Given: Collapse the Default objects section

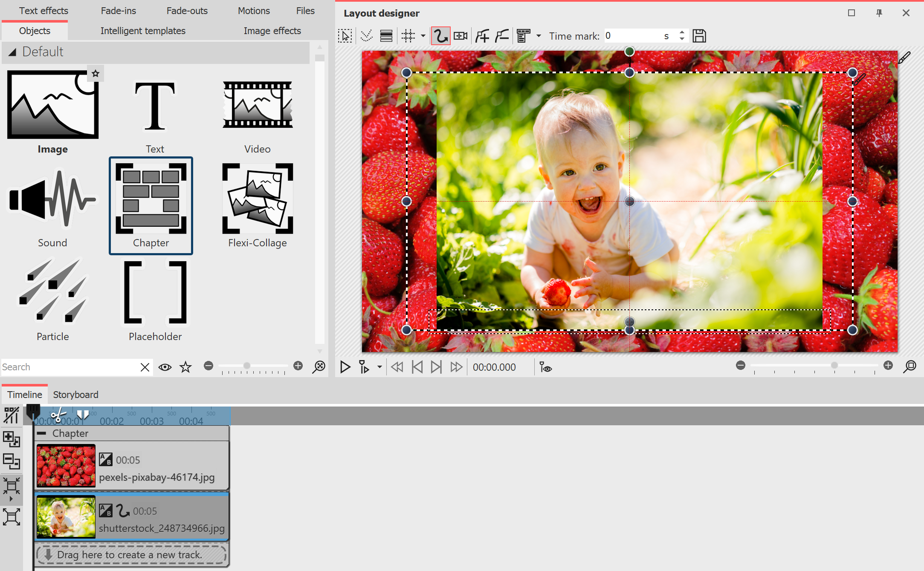Looking at the screenshot, I should click(12, 52).
